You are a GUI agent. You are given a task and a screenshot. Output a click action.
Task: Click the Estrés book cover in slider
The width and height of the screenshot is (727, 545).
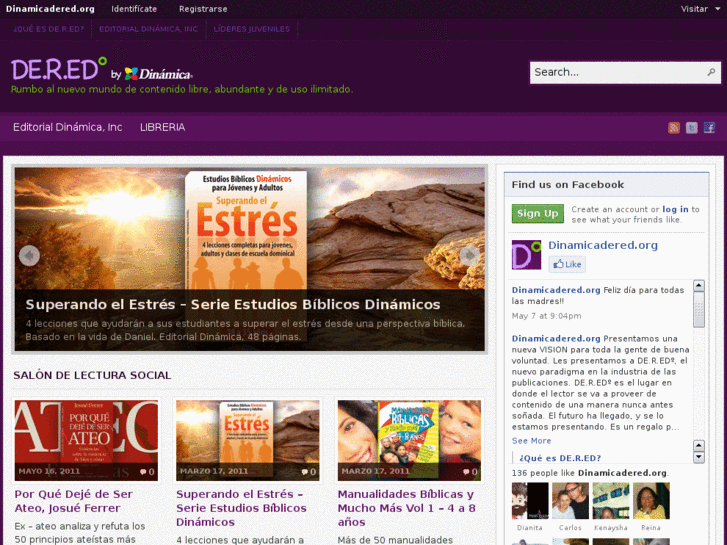tap(246, 231)
